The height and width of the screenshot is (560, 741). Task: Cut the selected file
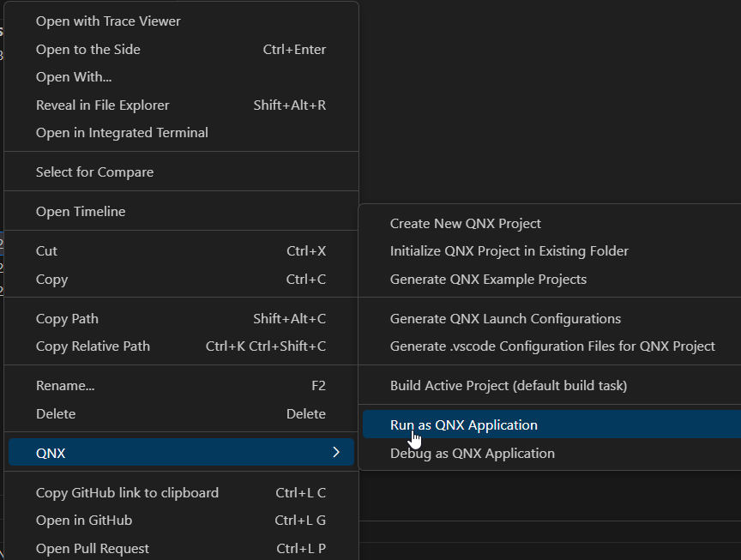coord(181,251)
